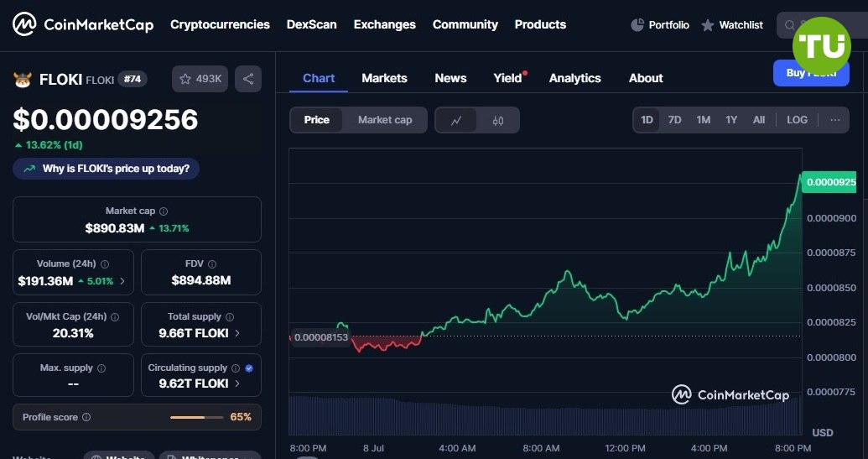The width and height of the screenshot is (868, 459).
Task: Switch to the Chart tab
Action: (319, 78)
